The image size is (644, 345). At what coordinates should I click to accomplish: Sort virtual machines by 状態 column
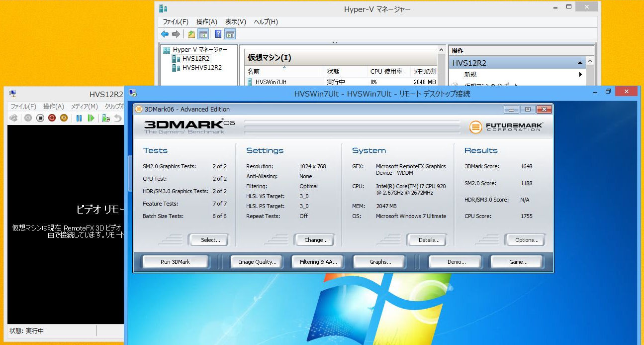pyautogui.click(x=345, y=71)
